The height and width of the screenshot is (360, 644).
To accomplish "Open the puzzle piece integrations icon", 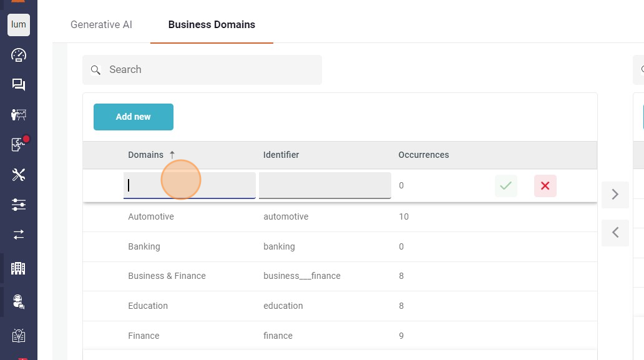I will 19,145.
